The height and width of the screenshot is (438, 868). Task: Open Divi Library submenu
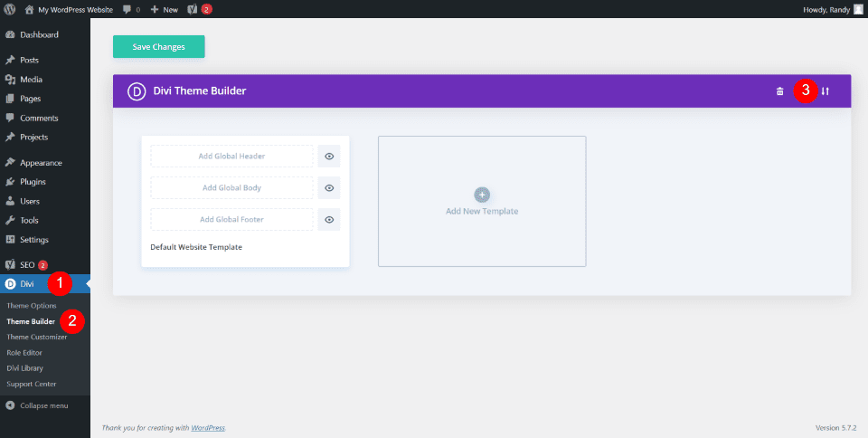tap(25, 367)
